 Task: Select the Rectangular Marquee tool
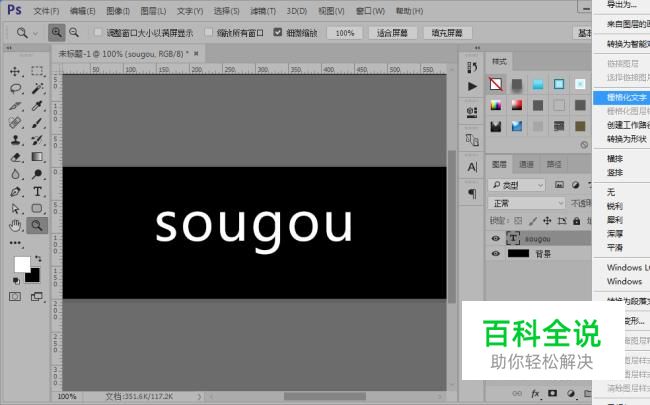pyautogui.click(x=37, y=71)
